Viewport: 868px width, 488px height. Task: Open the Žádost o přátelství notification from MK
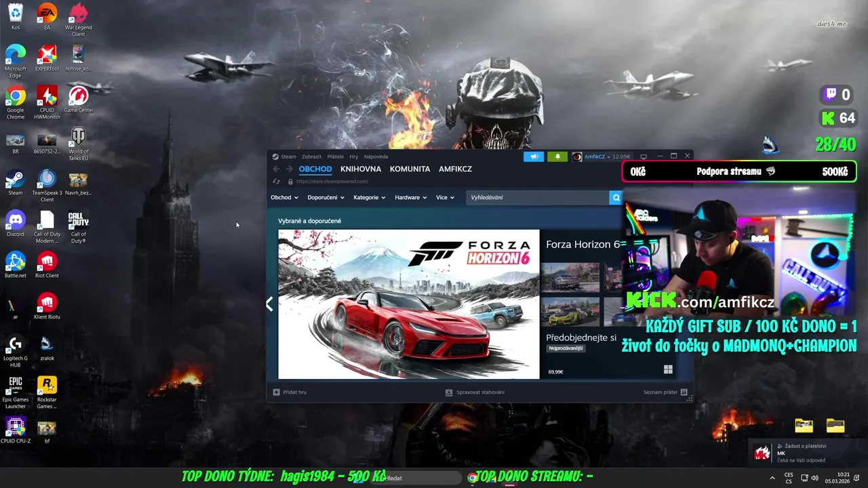tap(807, 453)
